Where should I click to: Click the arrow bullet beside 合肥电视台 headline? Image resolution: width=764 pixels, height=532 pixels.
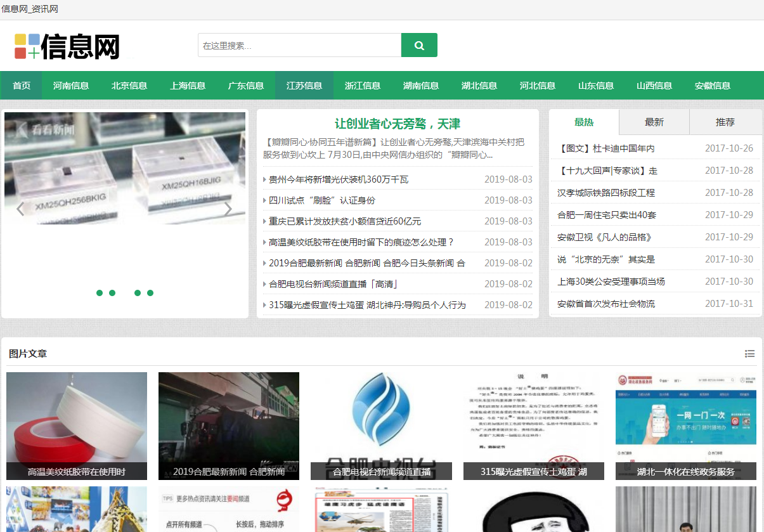point(265,283)
